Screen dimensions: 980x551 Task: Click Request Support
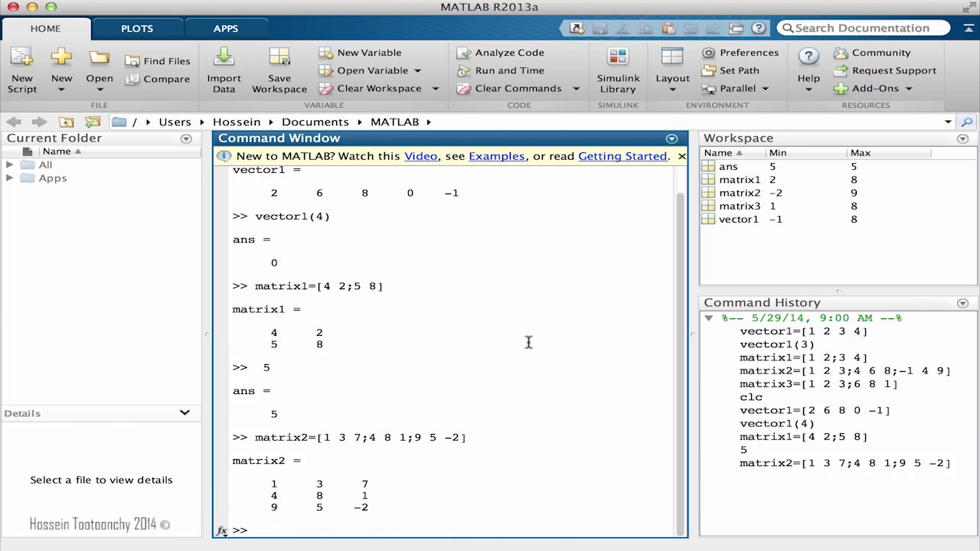coord(885,70)
